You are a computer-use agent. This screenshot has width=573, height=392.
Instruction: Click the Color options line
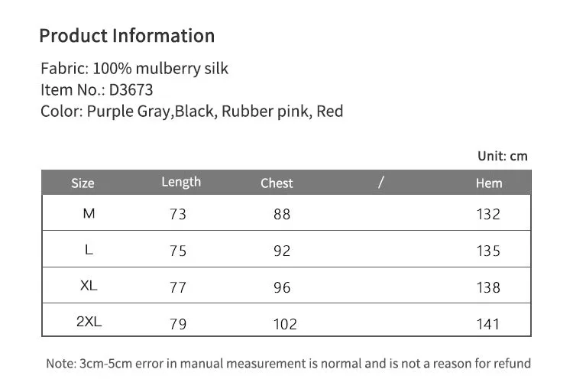click(x=192, y=112)
